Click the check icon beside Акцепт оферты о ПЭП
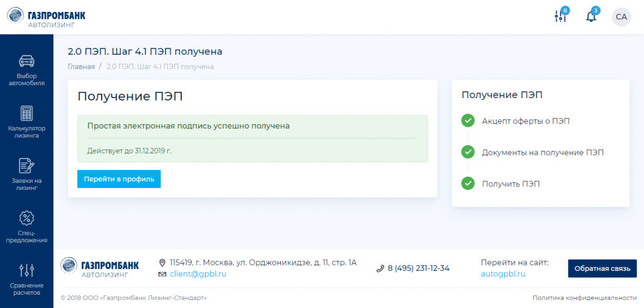 pos(468,121)
